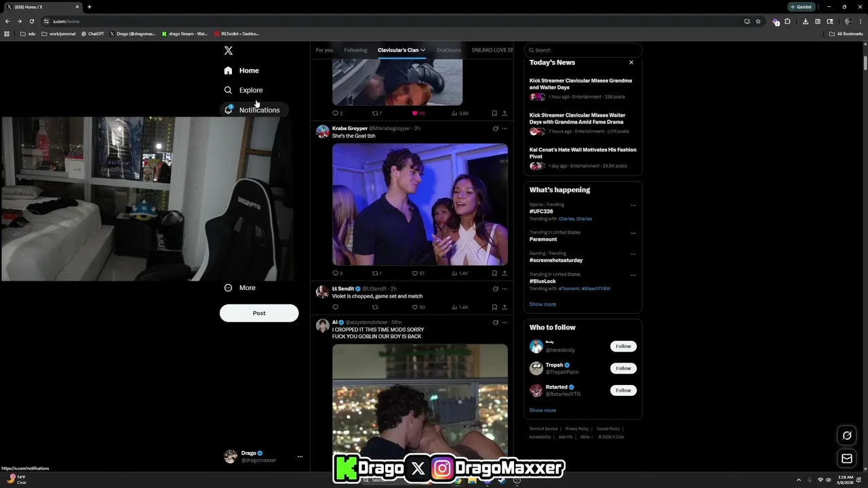This screenshot has height=488, width=868.
Task: Open Lt Sendit's profile avatar
Action: click(x=323, y=292)
